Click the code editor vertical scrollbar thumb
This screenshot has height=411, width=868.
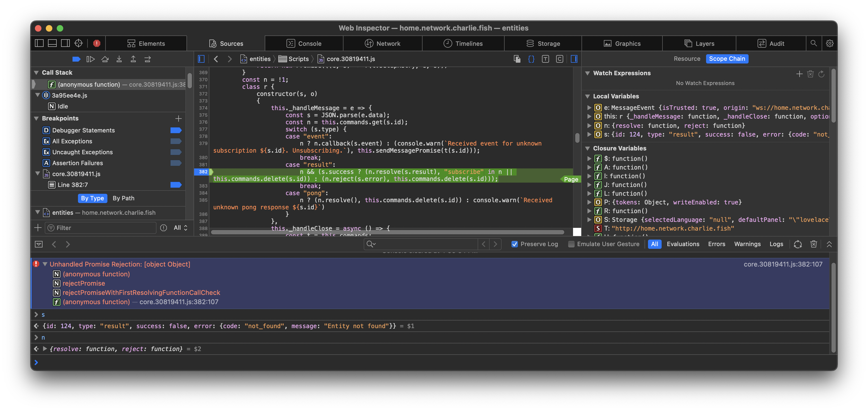pyautogui.click(x=577, y=137)
